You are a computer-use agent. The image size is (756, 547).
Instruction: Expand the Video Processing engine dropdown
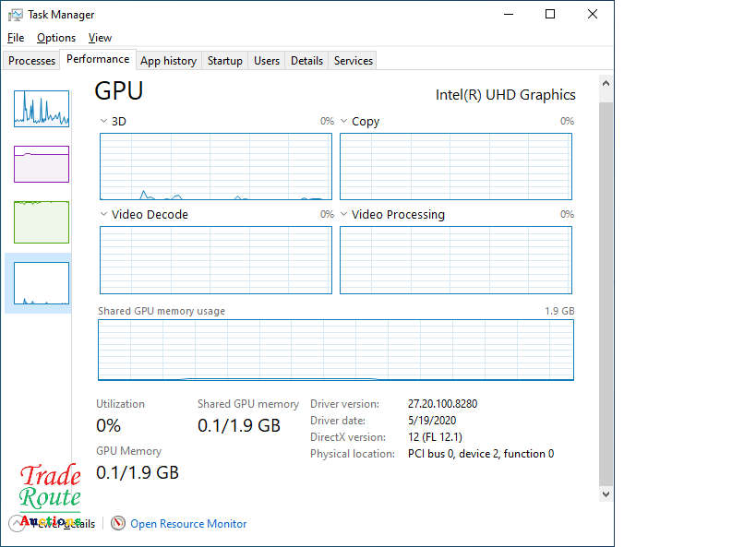343,215
